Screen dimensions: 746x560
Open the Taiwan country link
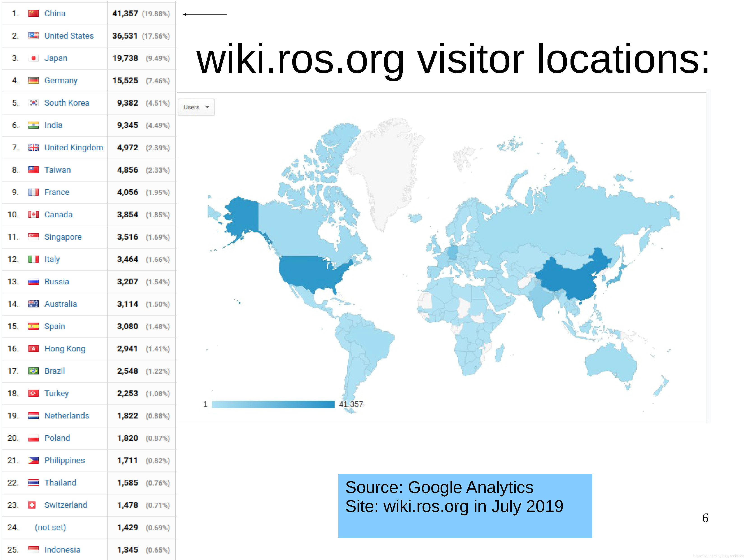(x=58, y=170)
